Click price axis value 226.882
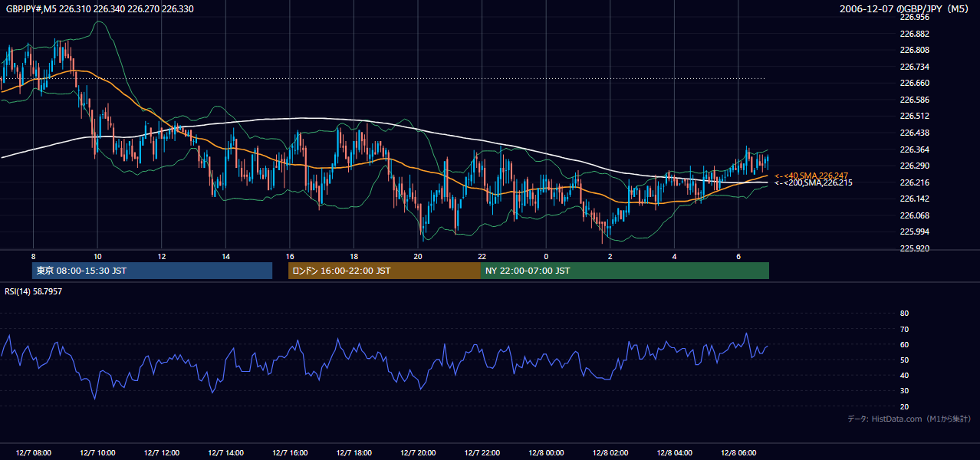Image resolution: width=980 pixels, height=460 pixels. tap(914, 34)
